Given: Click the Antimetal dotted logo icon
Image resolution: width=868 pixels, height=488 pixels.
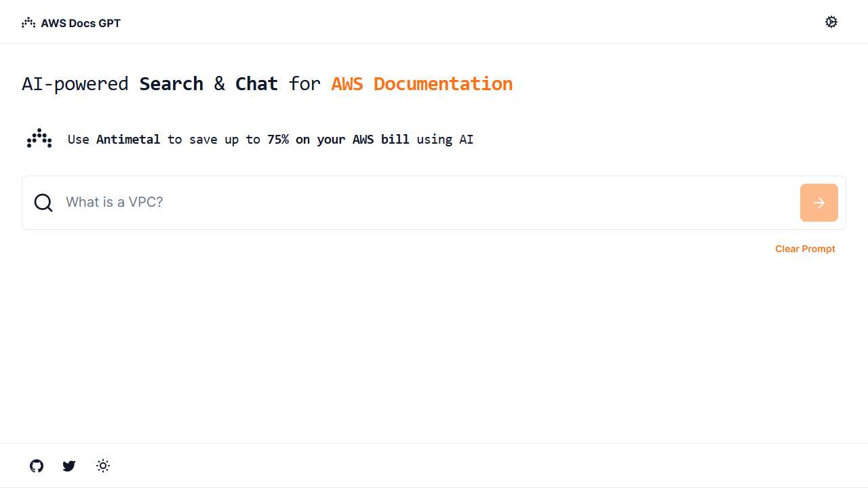Looking at the screenshot, I should (39, 139).
